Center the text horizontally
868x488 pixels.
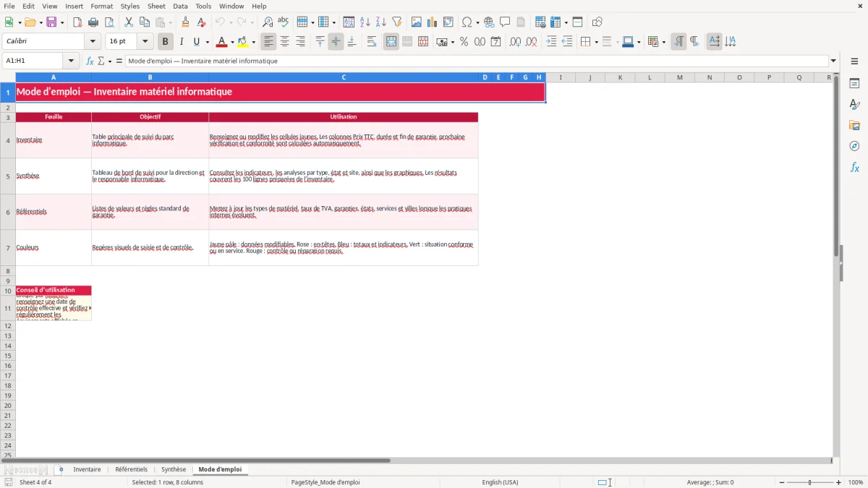pos(285,42)
